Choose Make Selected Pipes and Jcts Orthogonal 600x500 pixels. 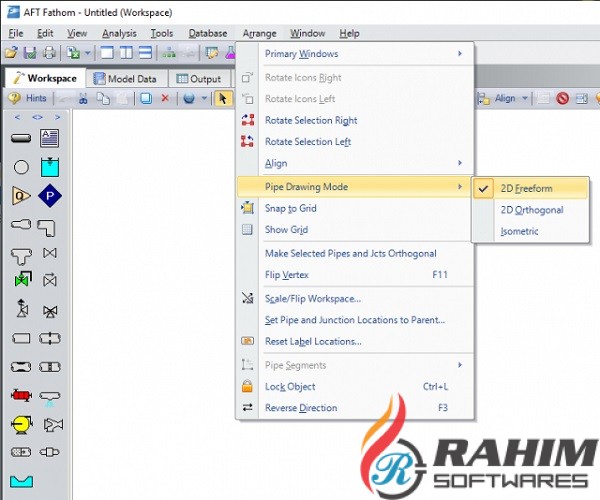click(355, 253)
